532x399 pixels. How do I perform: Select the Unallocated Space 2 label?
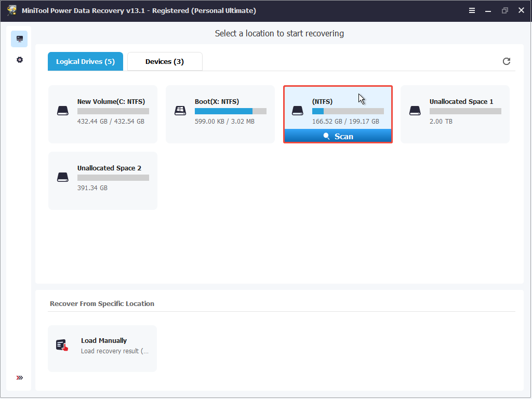tap(109, 168)
